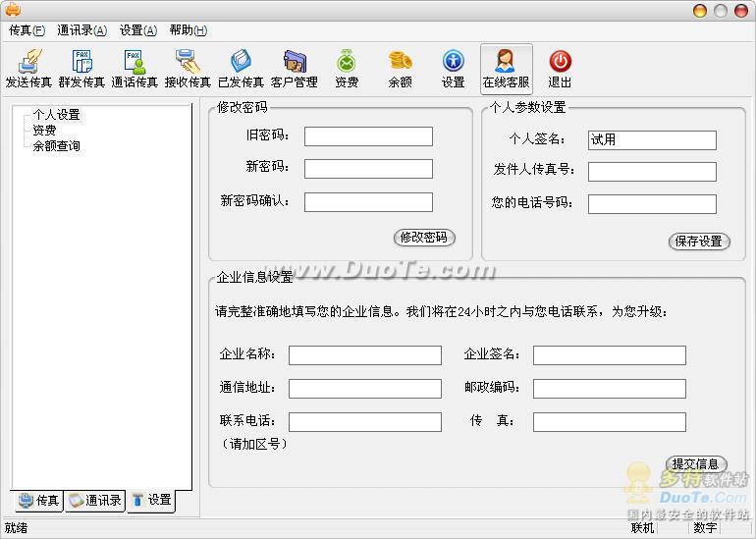
Task: Open 接收传真 receive fax toolbar icon
Action: pyautogui.click(x=188, y=69)
